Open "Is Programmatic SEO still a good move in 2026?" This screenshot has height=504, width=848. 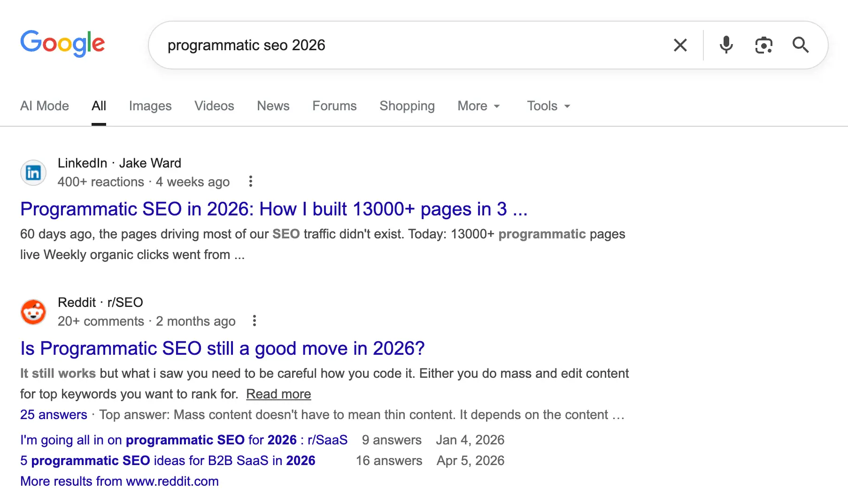222,349
